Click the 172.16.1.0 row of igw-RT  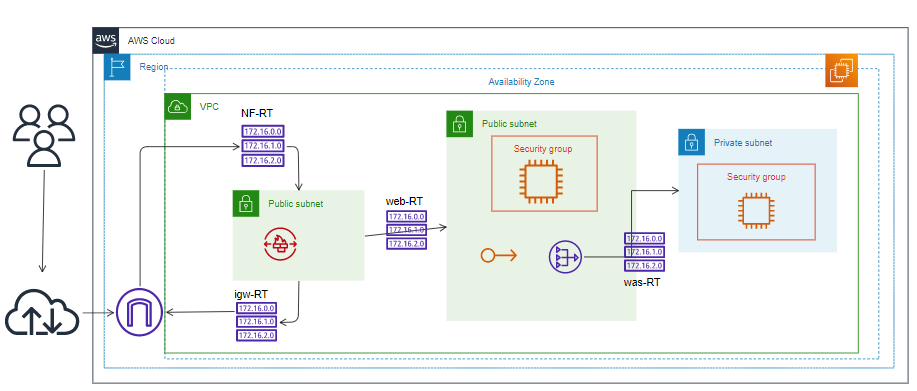coord(256,321)
